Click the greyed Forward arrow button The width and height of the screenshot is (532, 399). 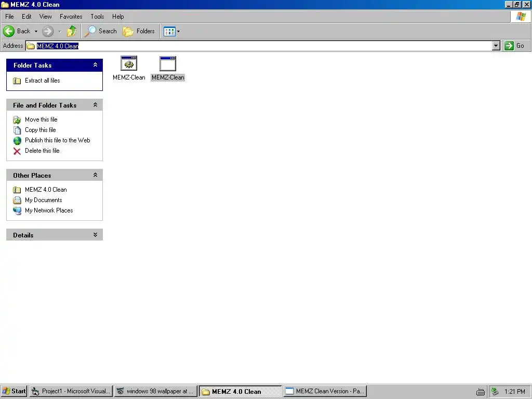tap(48, 31)
